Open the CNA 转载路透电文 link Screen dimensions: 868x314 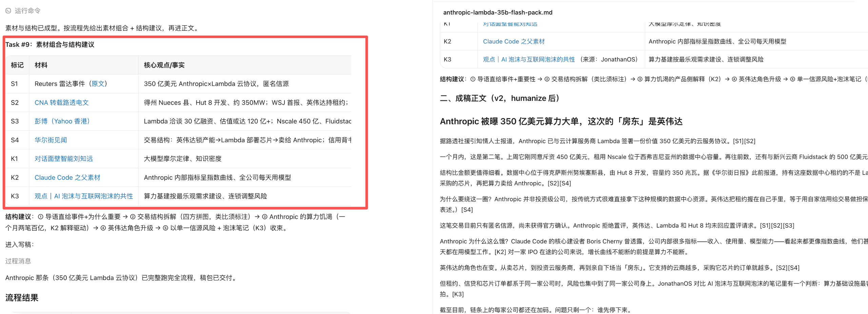(x=61, y=103)
